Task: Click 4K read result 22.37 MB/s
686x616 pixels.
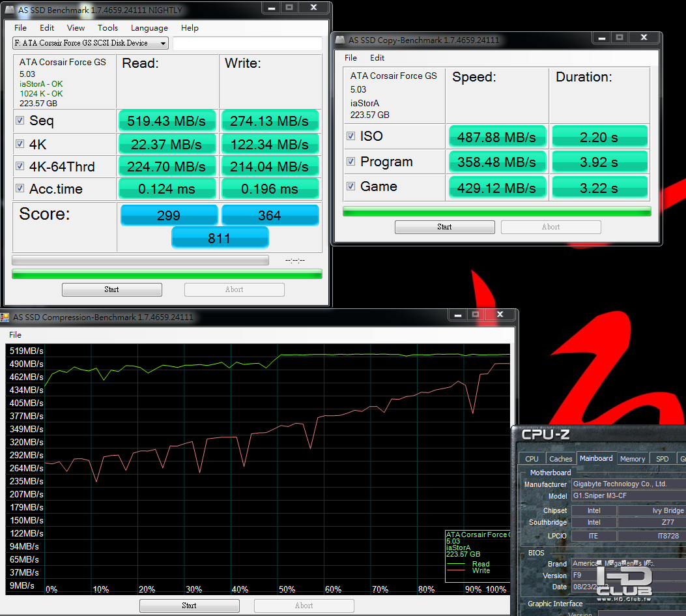Action: (167, 144)
